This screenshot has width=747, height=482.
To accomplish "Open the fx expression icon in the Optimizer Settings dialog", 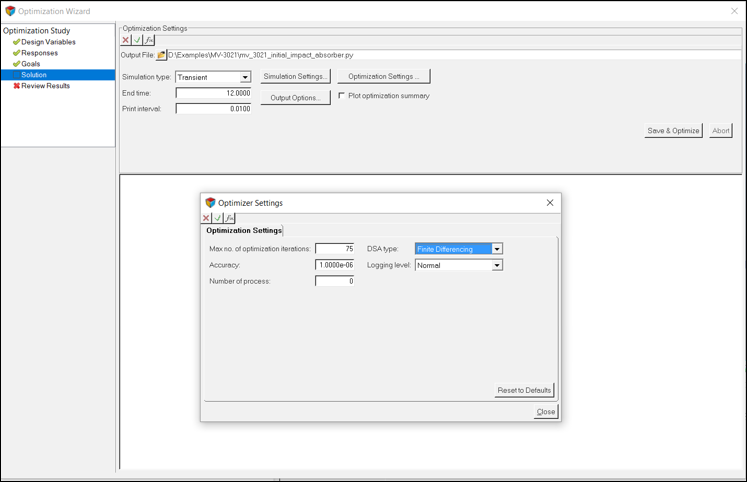I will [x=229, y=218].
